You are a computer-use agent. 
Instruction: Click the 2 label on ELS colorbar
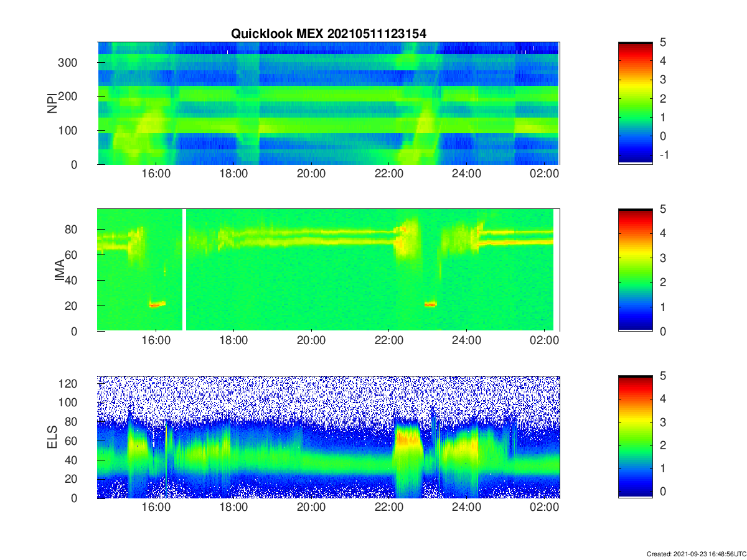(664, 446)
